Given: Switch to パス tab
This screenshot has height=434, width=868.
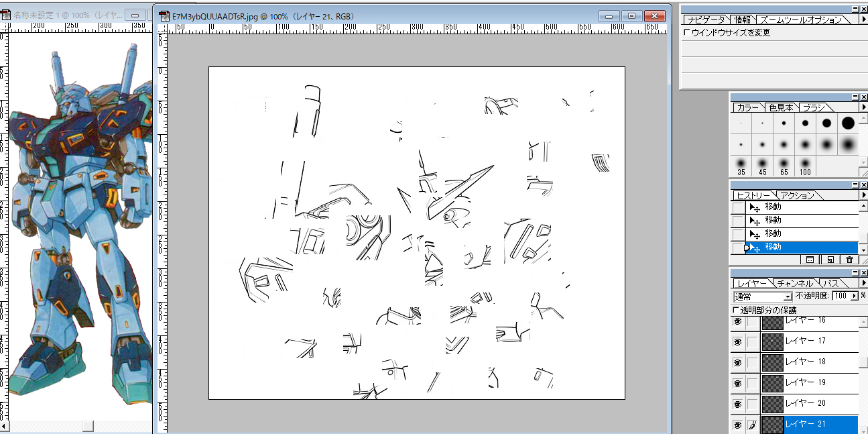Looking at the screenshot, I should click(x=831, y=284).
